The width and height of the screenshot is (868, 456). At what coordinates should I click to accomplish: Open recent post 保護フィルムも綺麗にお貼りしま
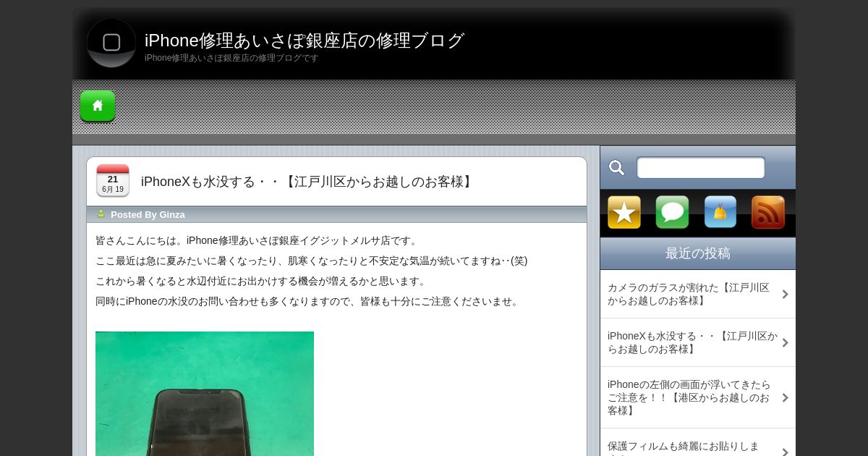click(684, 447)
